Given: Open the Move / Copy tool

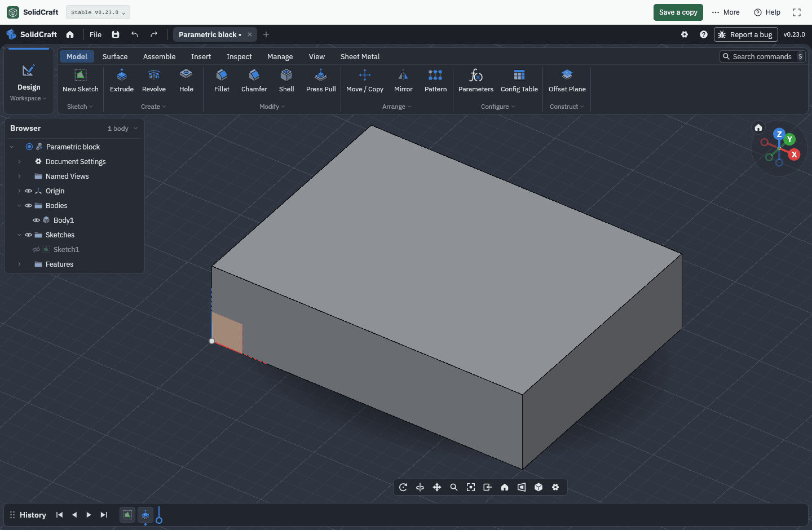Looking at the screenshot, I should (365, 81).
